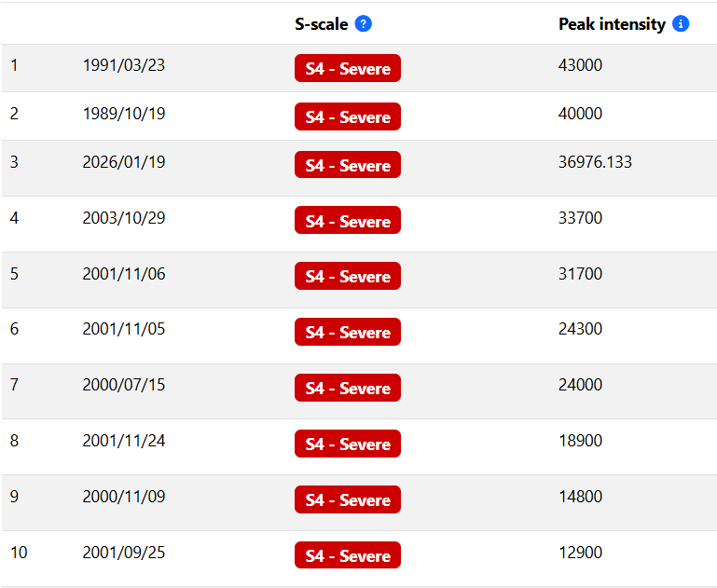Open the 1991/03/23 event date
Viewport: 717px width, 588px height.
click(x=124, y=65)
